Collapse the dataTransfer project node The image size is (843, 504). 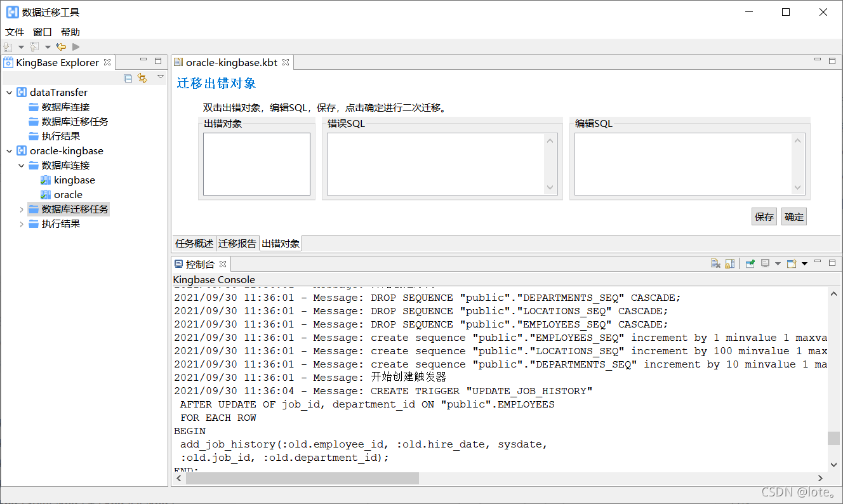[9, 93]
